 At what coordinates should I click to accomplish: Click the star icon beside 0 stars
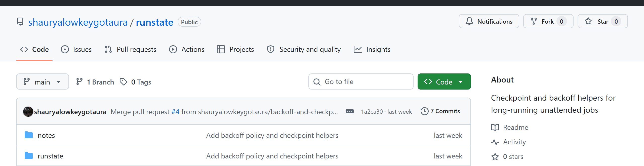(x=495, y=157)
